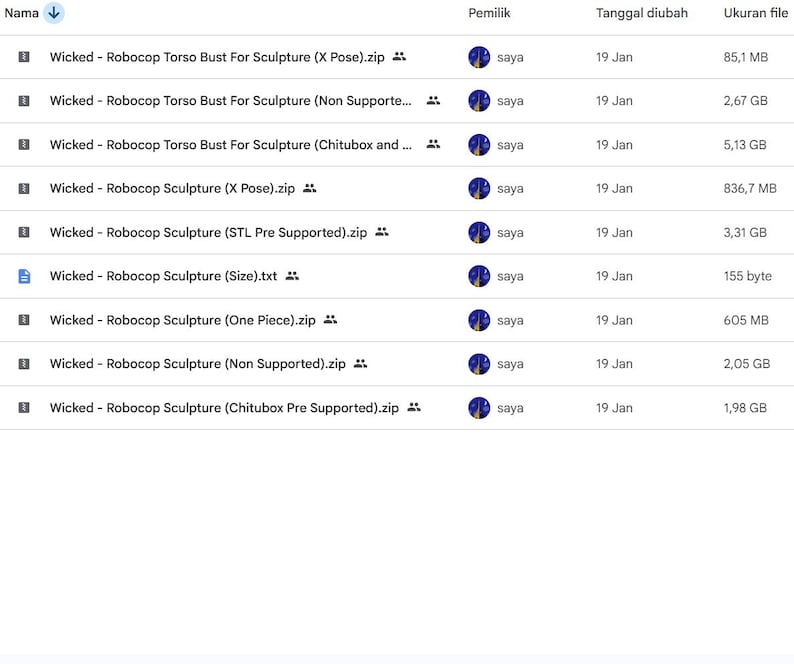Select file Robocop Sculpture (Chitubox Pre Supported).zip
Viewport: 794px width, 664px height.
pyautogui.click(x=224, y=408)
